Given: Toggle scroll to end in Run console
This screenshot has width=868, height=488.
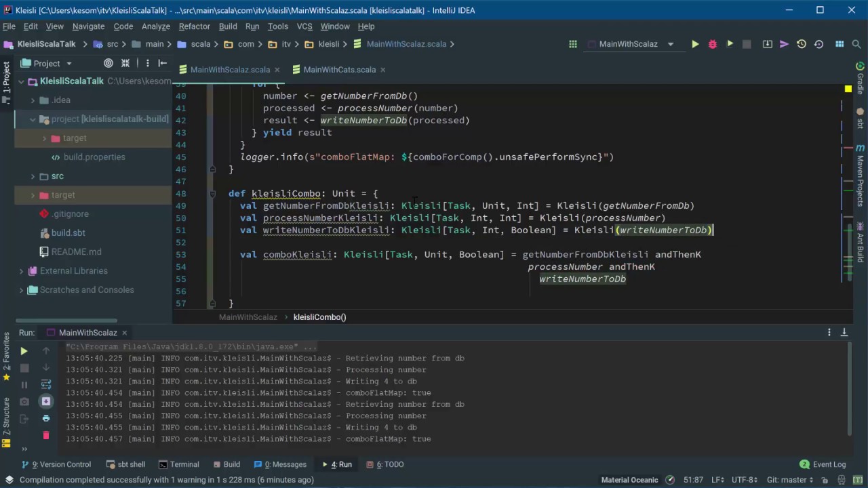Looking at the screenshot, I should [46, 401].
